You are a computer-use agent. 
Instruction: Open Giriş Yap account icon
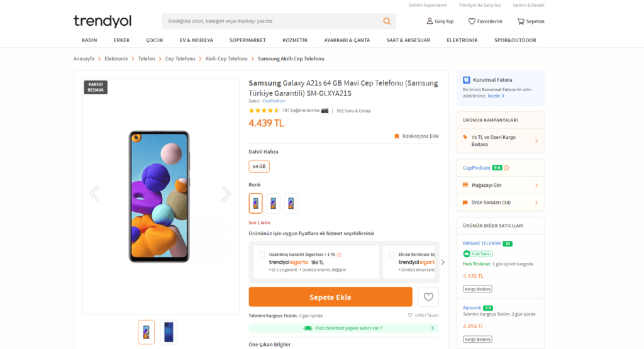click(x=430, y=21)
